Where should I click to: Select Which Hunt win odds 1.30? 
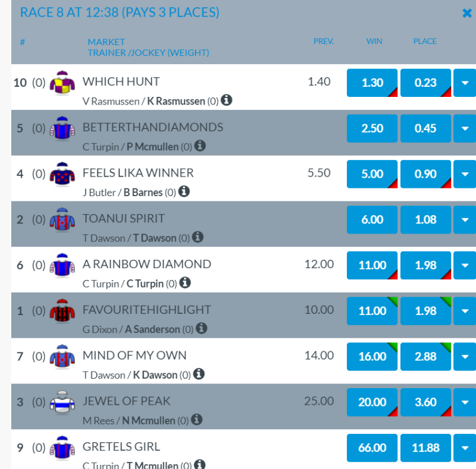coord(372,83)
